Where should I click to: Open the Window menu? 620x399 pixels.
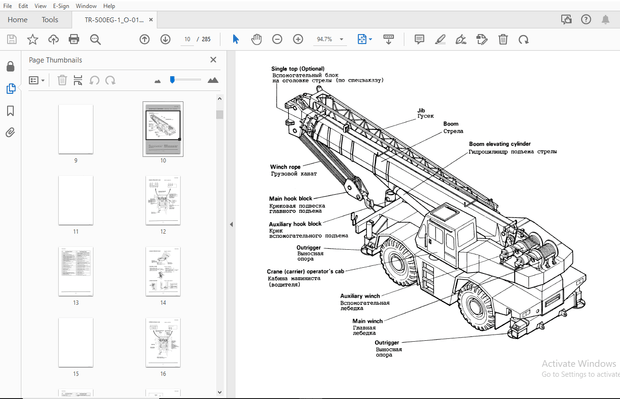pos(86,6)
